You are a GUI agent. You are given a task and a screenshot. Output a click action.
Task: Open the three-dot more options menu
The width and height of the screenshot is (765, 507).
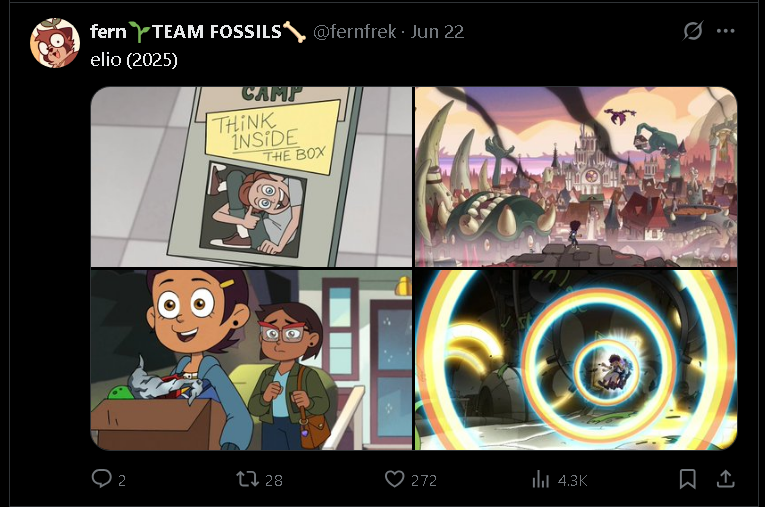click(x=725, y=31)
